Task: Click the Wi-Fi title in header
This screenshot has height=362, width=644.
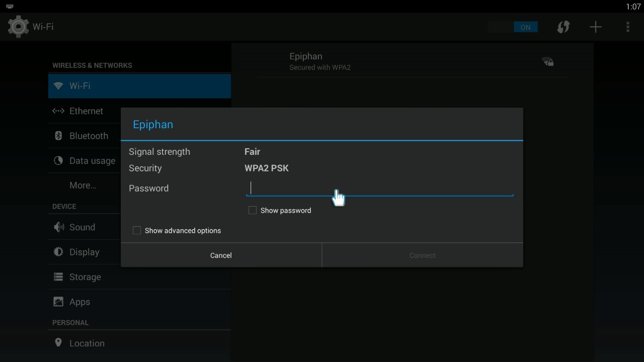Action: [x=43, y=27]
